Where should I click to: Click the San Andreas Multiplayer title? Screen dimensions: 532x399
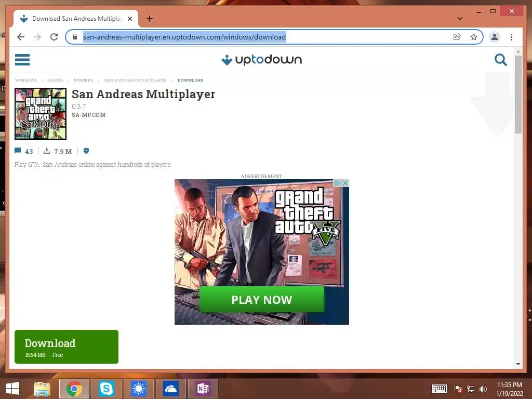tap(143, 94)
